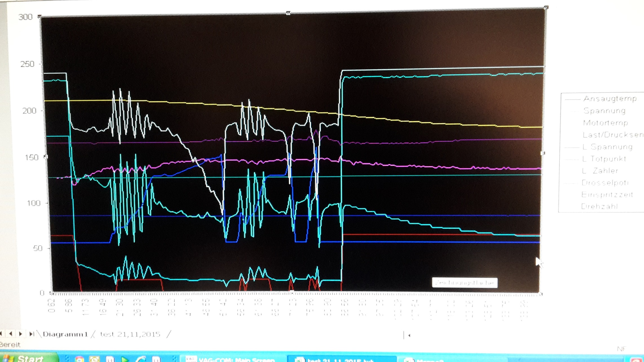This screenshot has height=362, width=644.
Task: Click the Chrome icon in quick launch
Action: click(x=79, y=359)
